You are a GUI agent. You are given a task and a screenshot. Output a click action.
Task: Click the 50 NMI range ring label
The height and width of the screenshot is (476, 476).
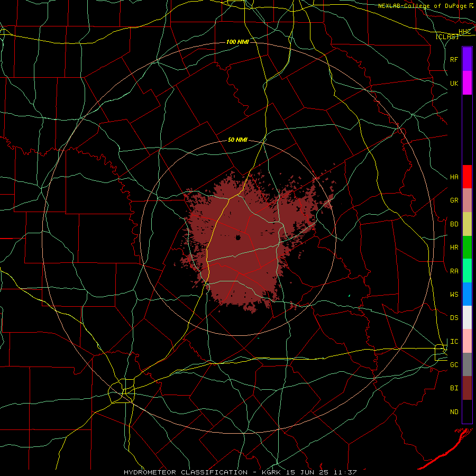pyautogui.click(x=237, y=140)
